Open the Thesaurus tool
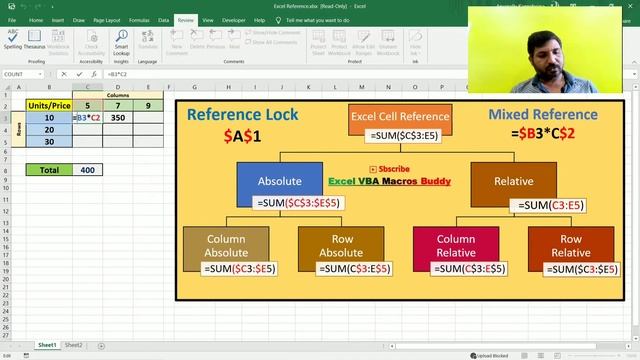Viewport: 640px width, 360px height. (x=34, y=40)
